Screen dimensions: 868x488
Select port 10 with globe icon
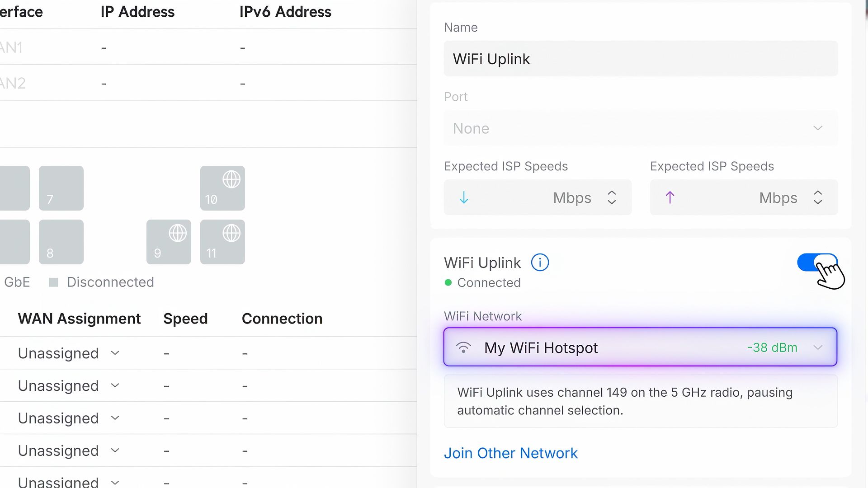point(222,188)
